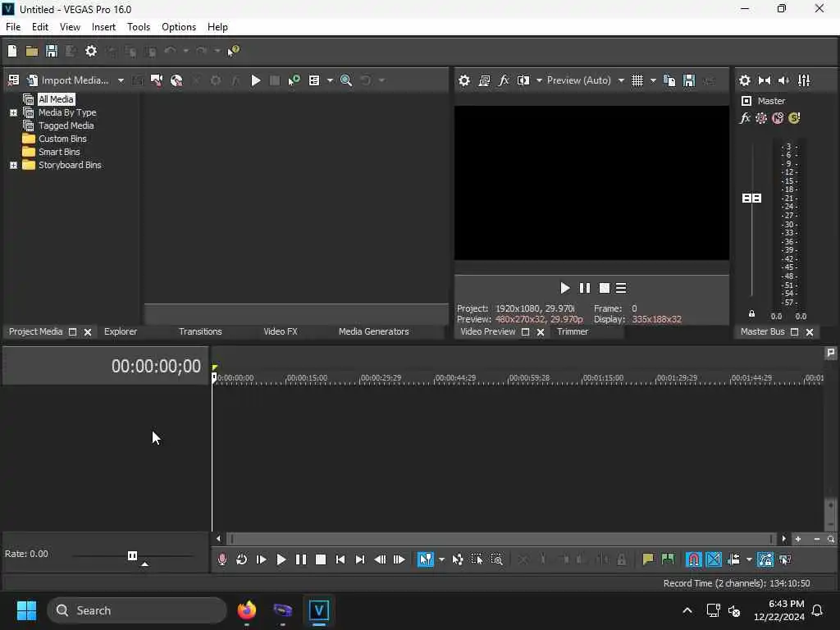
Task: Create a new project with the blank page icon
Action: [x=12, y=51]
